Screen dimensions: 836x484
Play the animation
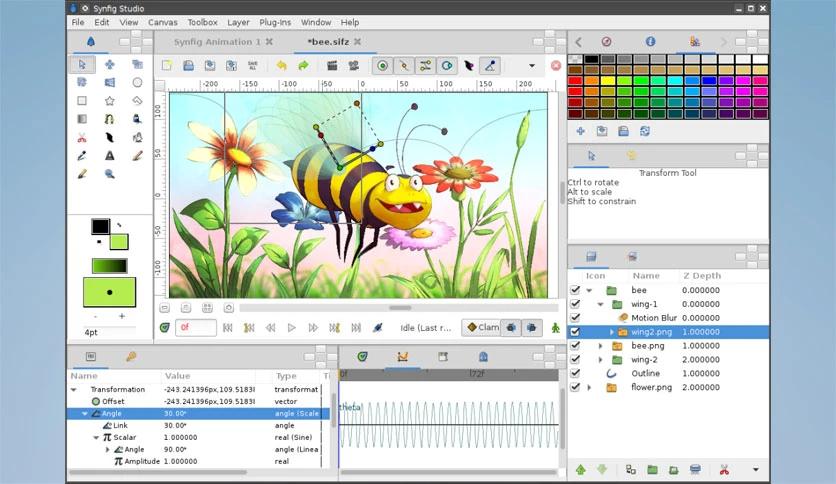[x=292, y=328]
